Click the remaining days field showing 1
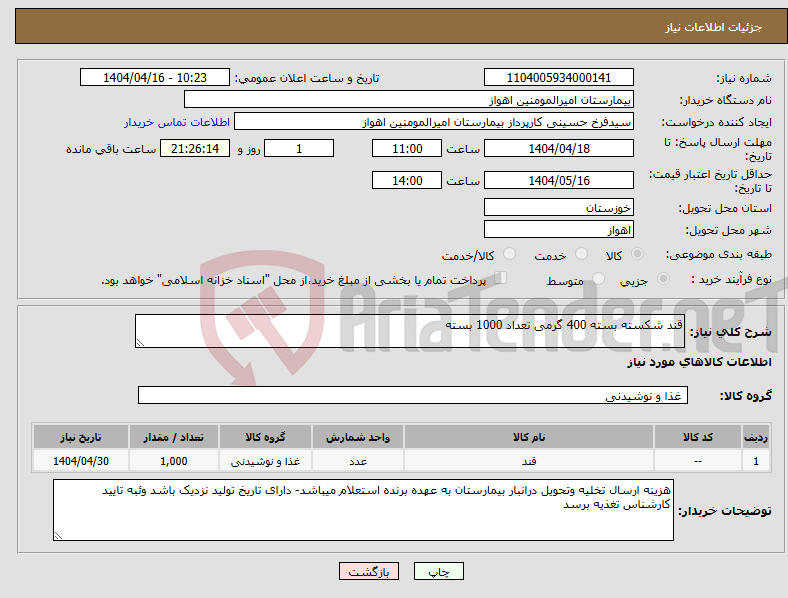Viewport: 788px width, 598px height. coord(299,149)
